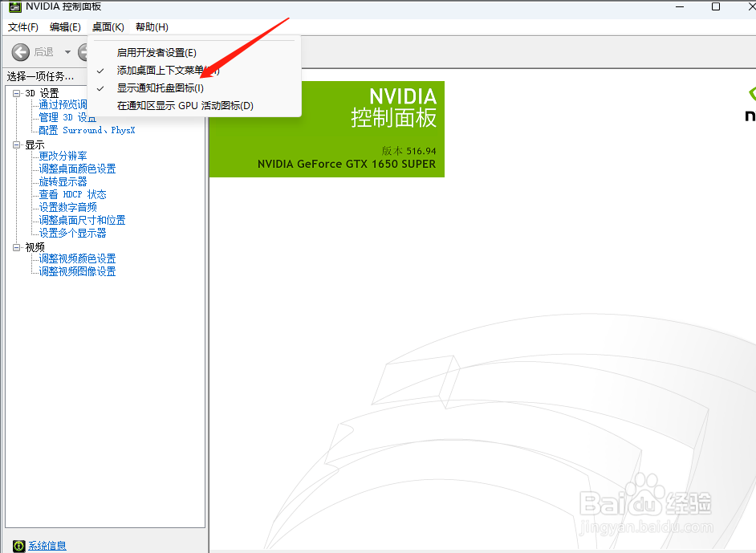Open 调整视频图像设置 task
This screenshot has height=553, width=756.
pos(77,271)
